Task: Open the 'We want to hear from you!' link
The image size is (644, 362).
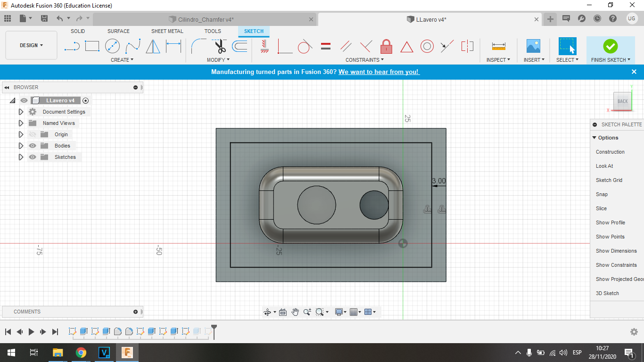Action: [x=379, y=72]
